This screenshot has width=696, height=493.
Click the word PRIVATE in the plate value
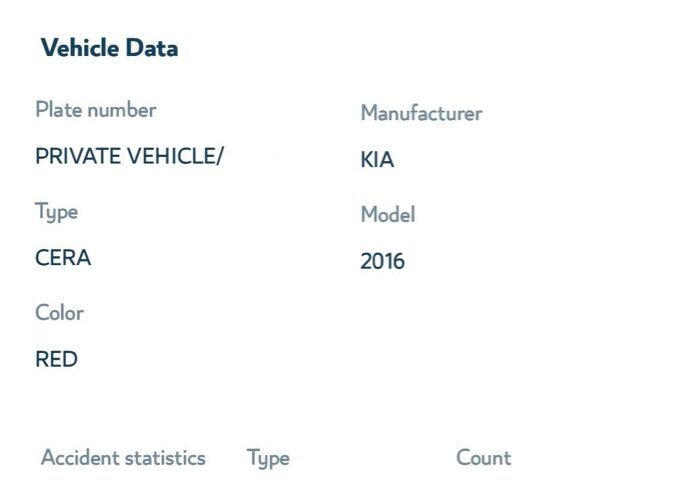coord(78,157)
